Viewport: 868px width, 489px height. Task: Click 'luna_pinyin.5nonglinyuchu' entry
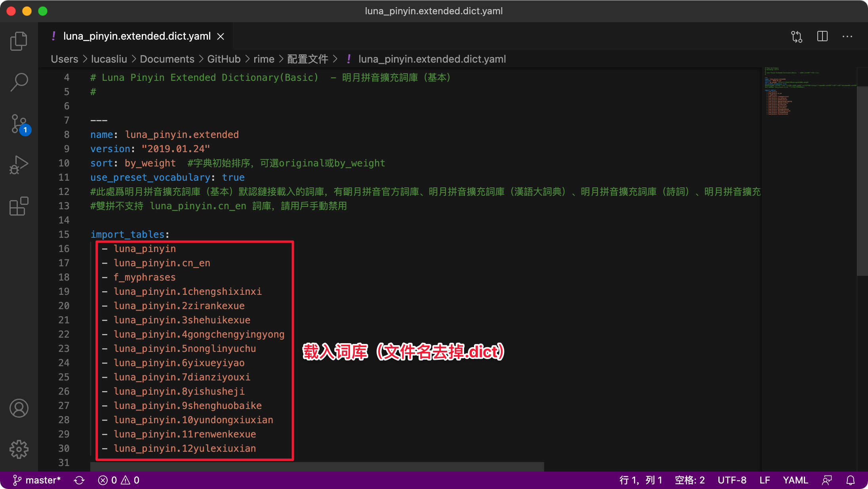(x=185, y=348)
